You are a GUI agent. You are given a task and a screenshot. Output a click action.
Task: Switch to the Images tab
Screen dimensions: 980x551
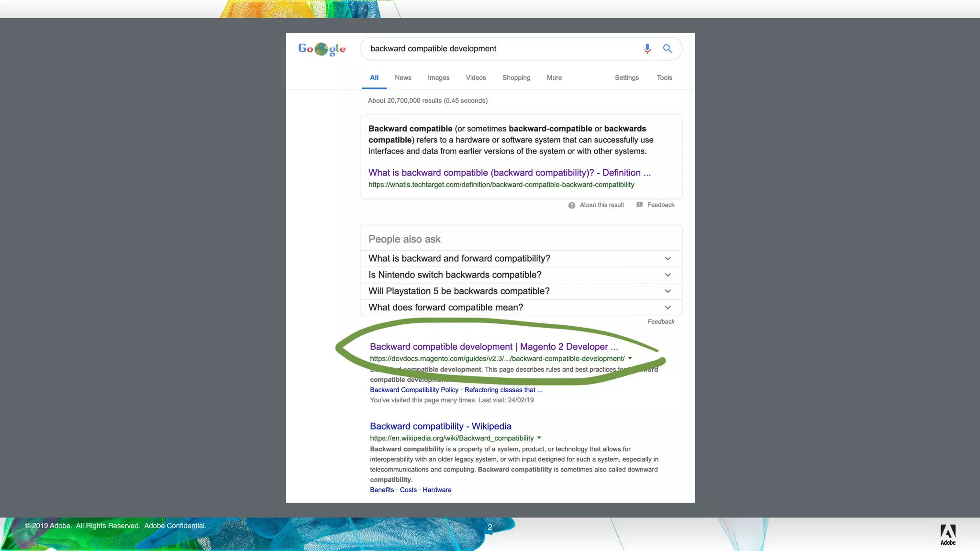coord(438,77)
